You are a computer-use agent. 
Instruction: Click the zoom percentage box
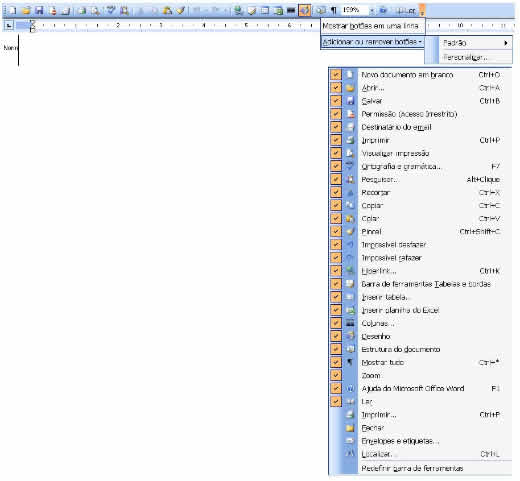355,10
